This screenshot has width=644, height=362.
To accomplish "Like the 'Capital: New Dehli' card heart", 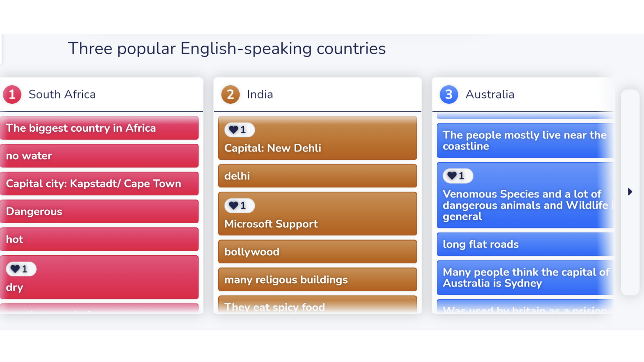I will [239, 130].
